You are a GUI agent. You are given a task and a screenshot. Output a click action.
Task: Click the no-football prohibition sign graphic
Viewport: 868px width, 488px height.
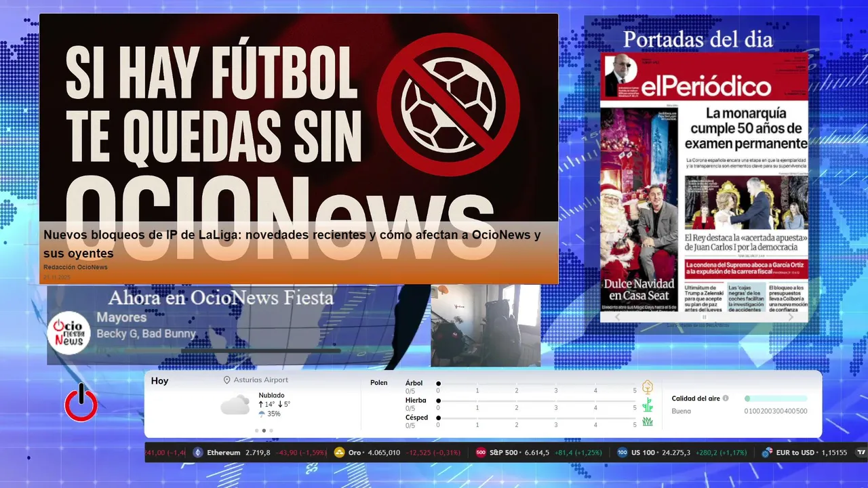448,104
